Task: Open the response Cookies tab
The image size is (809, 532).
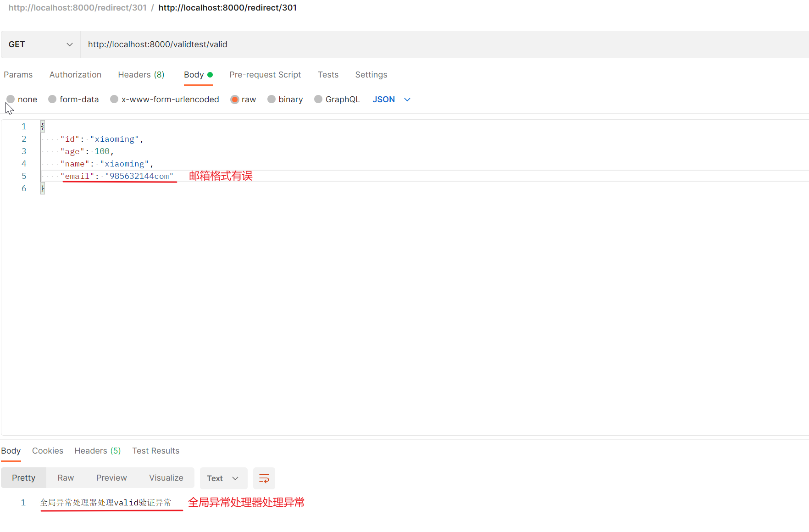Action: pyautogui.click(x=48, y=451)
